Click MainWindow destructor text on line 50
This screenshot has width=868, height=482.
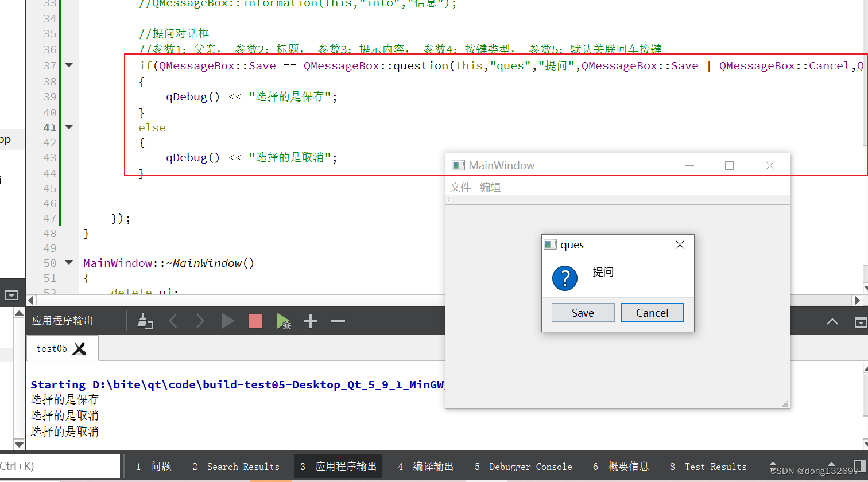pos(169,263)
